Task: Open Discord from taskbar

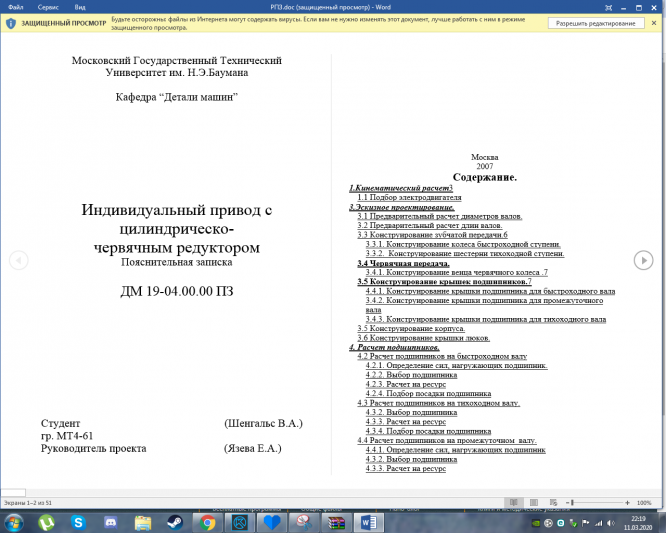Action: (x=111, y=522)
